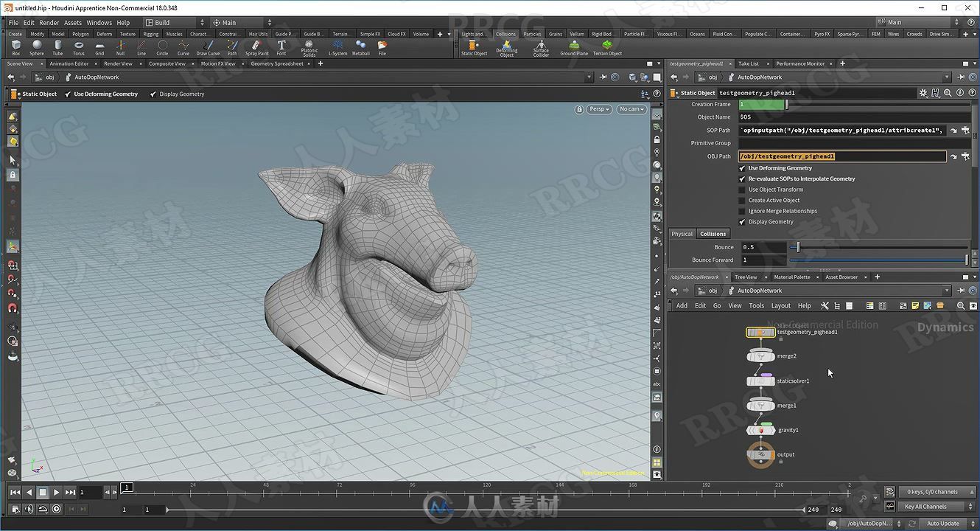
Task: Click the Deforming Object shelf tool
Action: [x=506, y=49]
